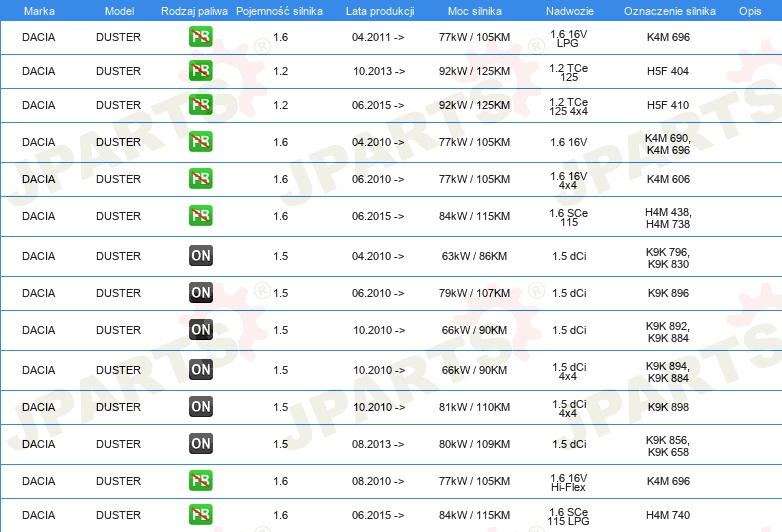Screen dimensions: 782x532
Task: Click ON diesel icon in K9K 896 row
Action: click(x=200, y=293)
